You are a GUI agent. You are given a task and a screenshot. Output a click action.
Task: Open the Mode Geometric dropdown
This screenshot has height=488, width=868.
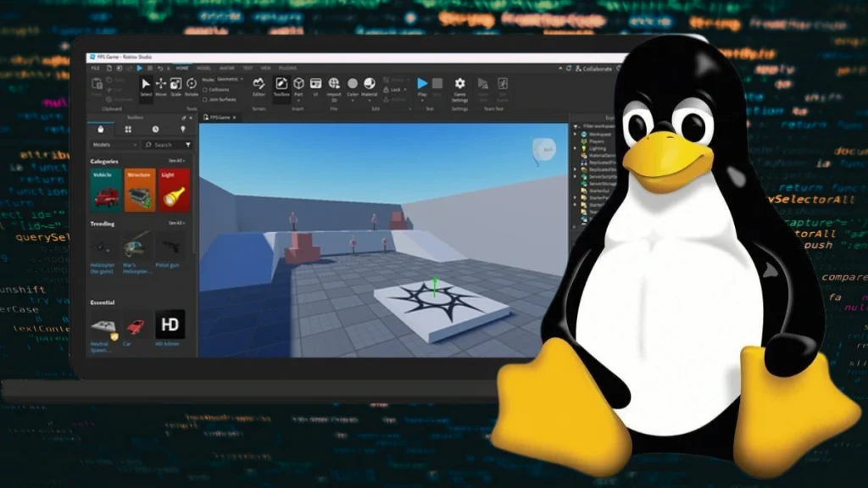(230, 80)
